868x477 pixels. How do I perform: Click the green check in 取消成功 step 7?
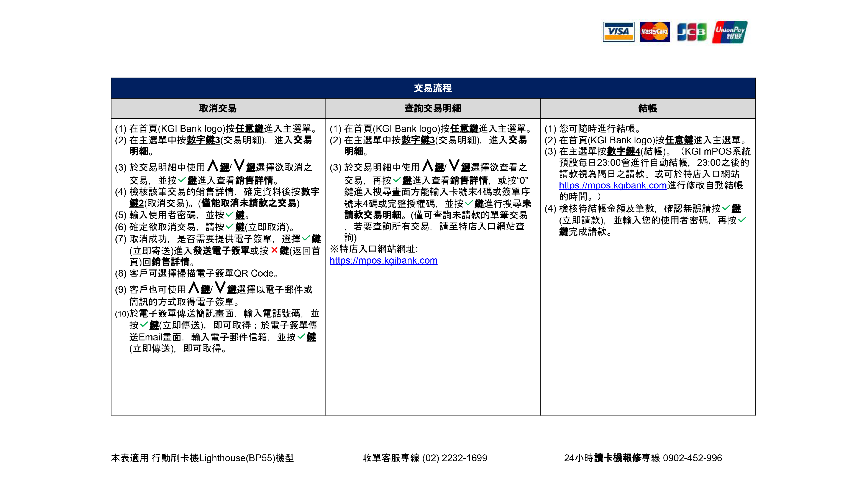point(306,238)
